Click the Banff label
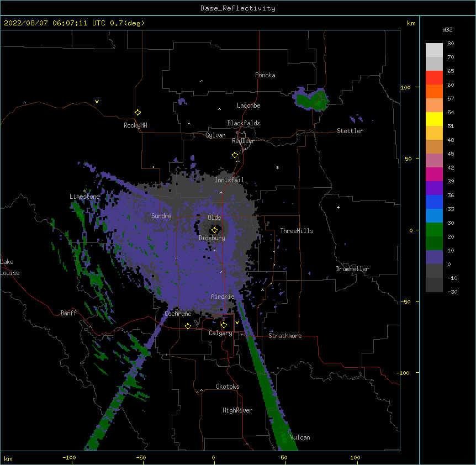 tap(68, 313)
